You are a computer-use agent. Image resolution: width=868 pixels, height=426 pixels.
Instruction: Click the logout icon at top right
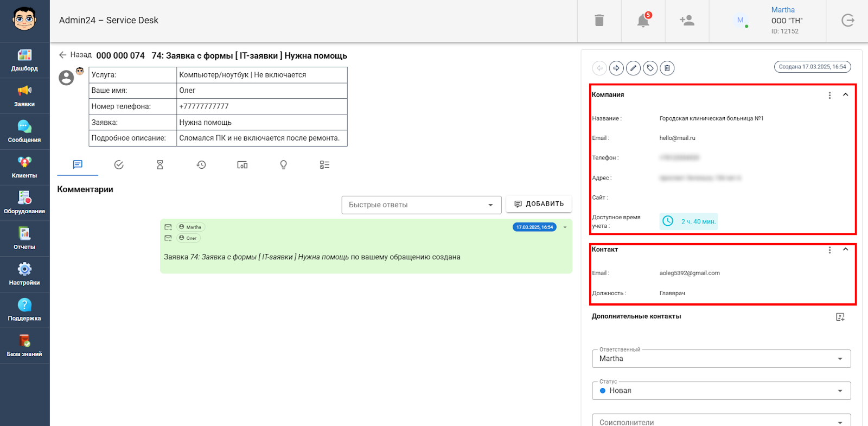(x=847, y=21)
